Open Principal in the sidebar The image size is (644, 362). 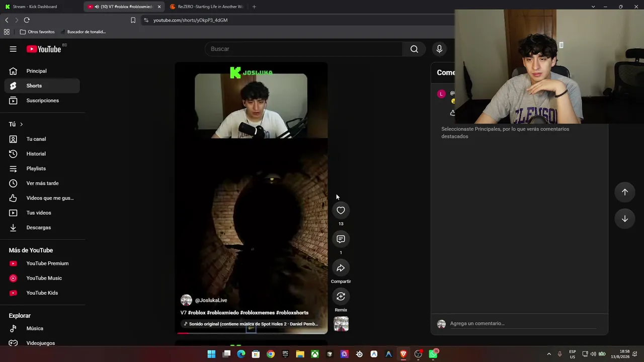coord(42,71)
